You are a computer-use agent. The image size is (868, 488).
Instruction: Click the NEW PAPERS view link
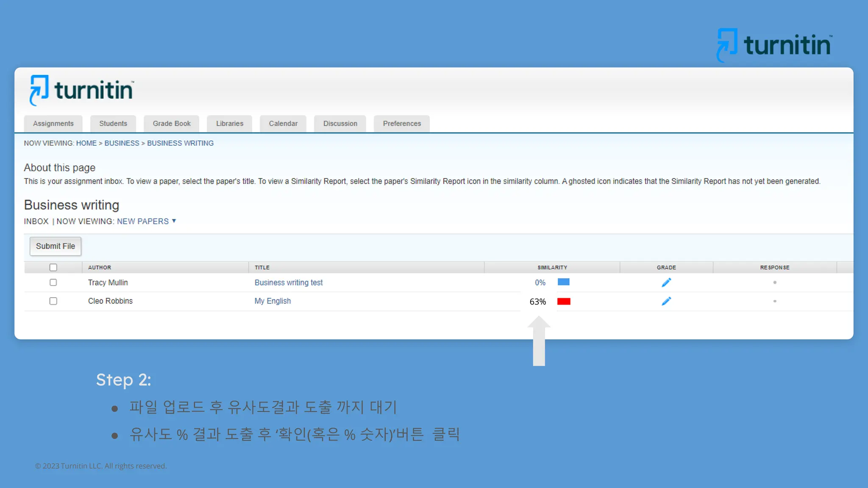(x=143, y=221)
